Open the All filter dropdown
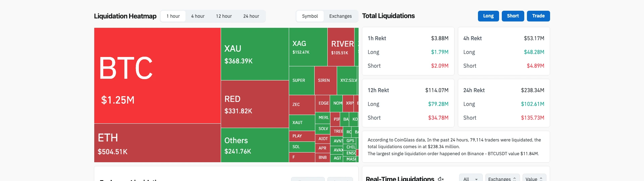Viewport: 644px width, 181px height. pos(470,179)
